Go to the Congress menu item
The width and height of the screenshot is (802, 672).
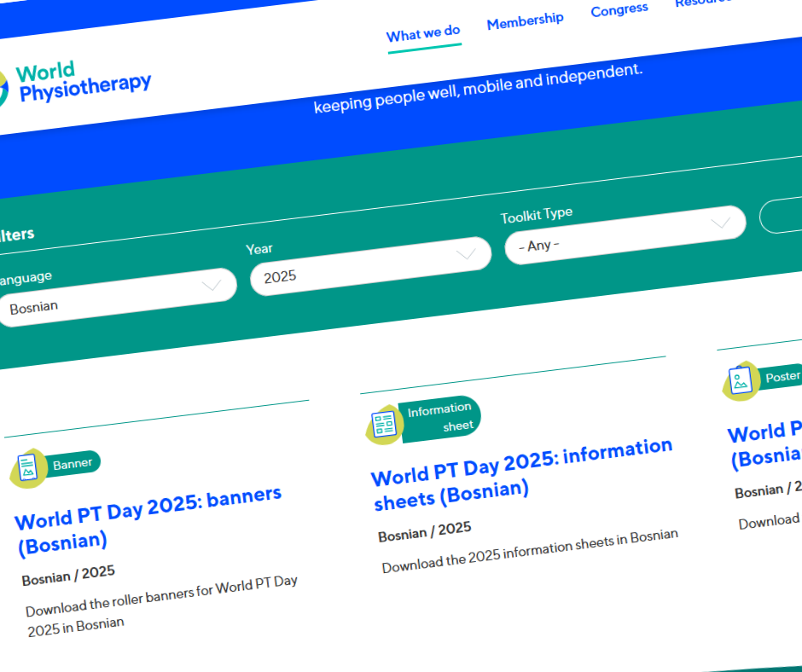[x=619, y=9]
